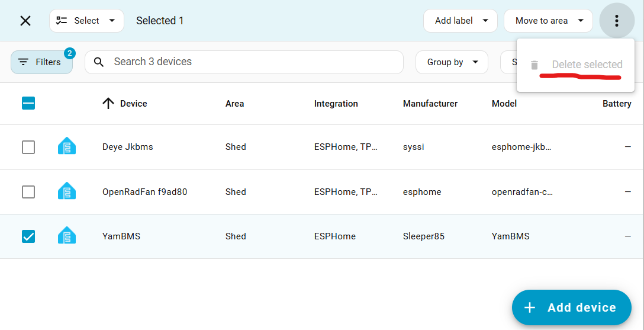Click the ESPHome icon for Deye Jkbms
Image resolution: width=644 pixels, height=330 pixels.
click(x=67, y=146)
